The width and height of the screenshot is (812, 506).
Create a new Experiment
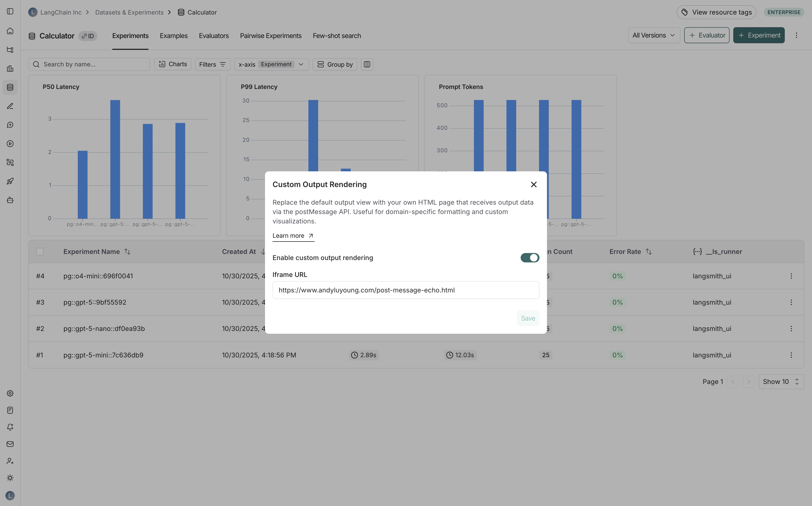tap(759, 35)
